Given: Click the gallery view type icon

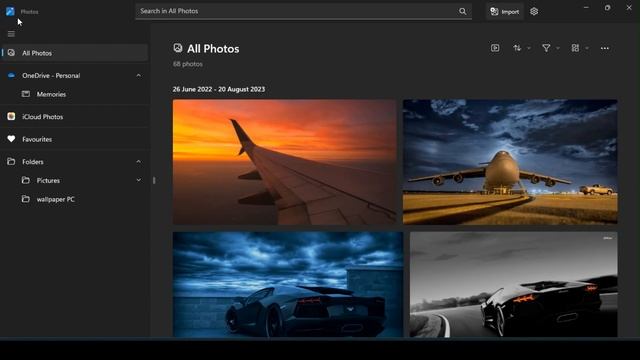Looking at the screenshot, I should (575, 48).
